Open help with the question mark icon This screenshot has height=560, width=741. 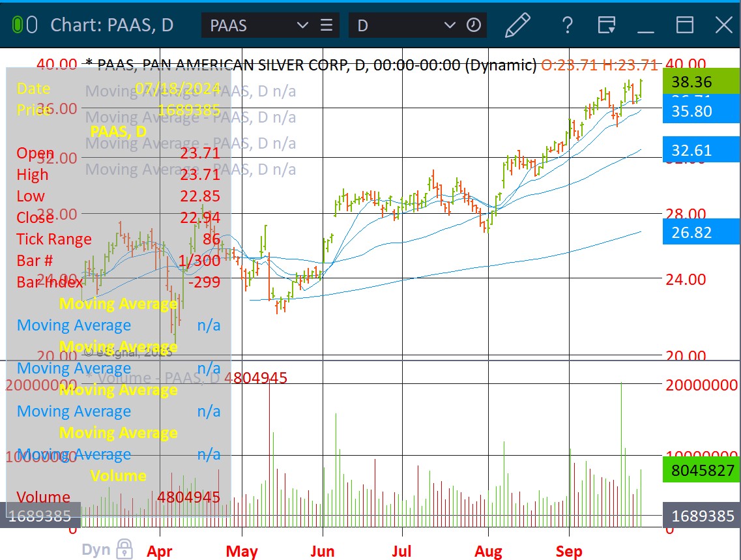[x=567, y=25]
